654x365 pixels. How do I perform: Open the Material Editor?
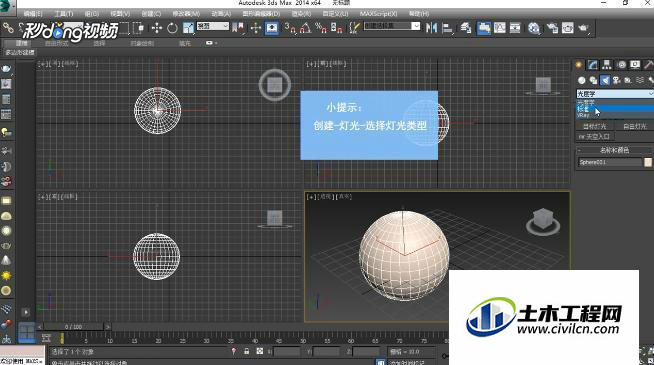533,28
